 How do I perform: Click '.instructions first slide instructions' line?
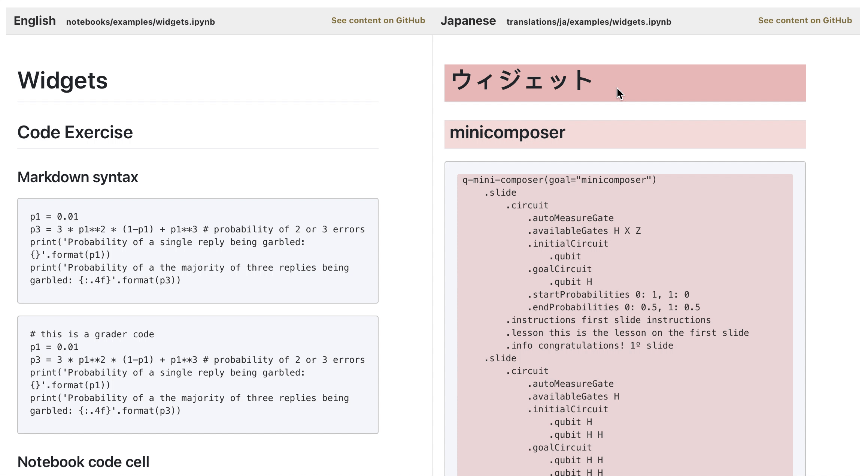coord(608,320)
